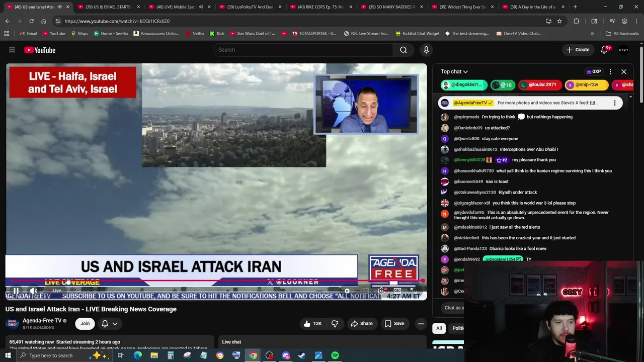
Task: Bookmark this page with the star
Action: [x=559, y=21]
